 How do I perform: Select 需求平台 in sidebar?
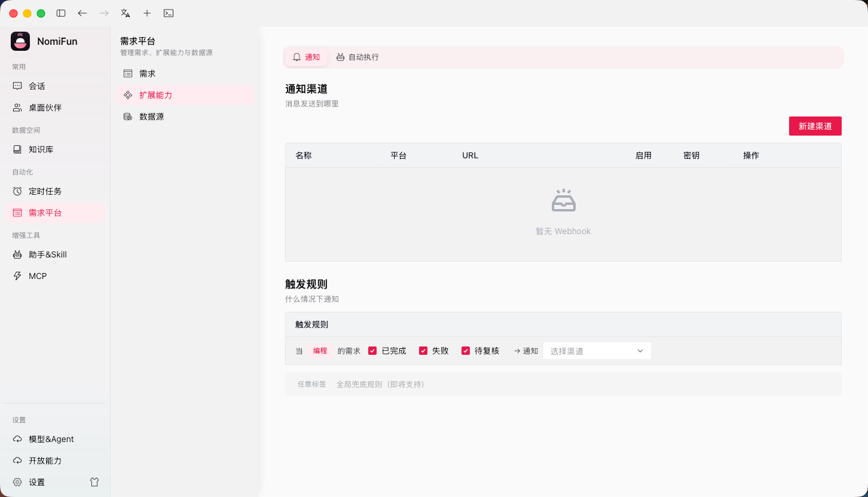(55, 213)
